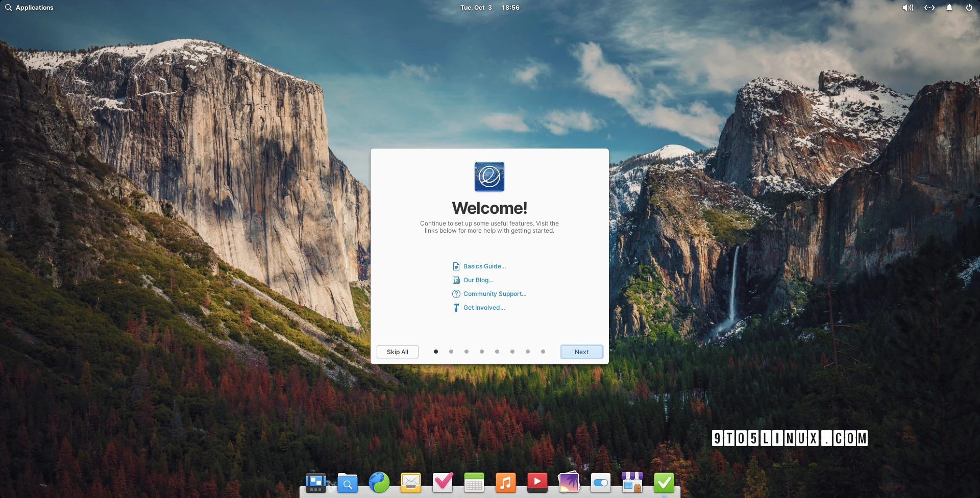The width and height of the screenshot is (980, 498).
Task: Activate the Multitasking View dock icon
Action: point(315,482)
